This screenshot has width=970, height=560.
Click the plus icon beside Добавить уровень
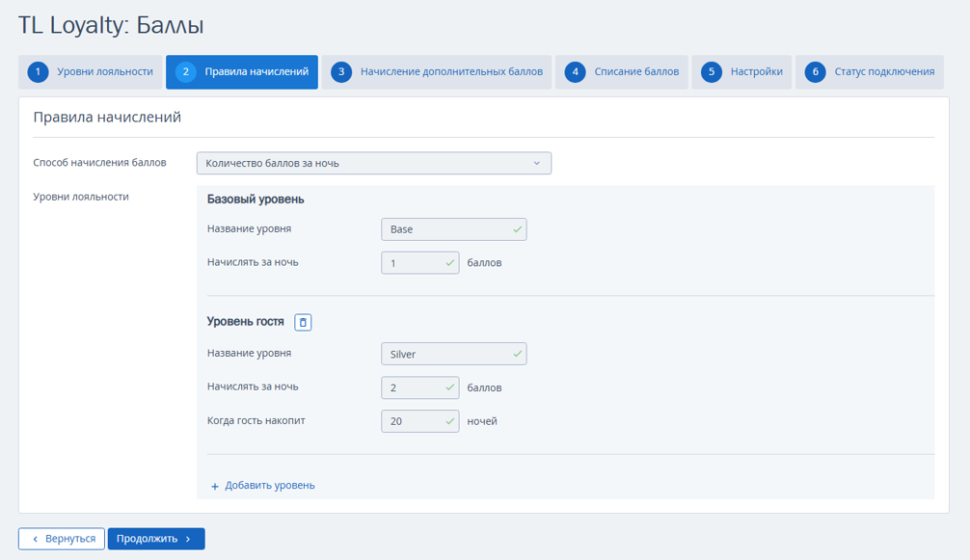coord(215,487)
